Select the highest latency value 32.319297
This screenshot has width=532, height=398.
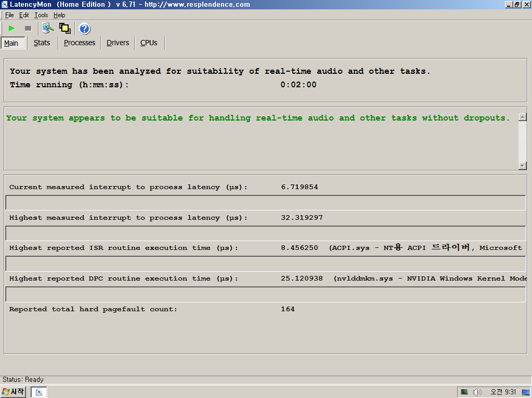tap(302, 217)
